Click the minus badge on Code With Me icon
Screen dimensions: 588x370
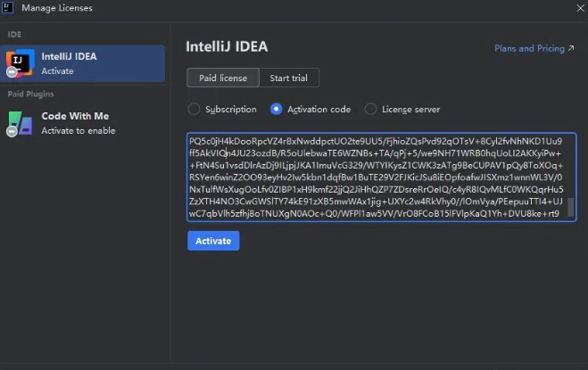tap(12, 131)
